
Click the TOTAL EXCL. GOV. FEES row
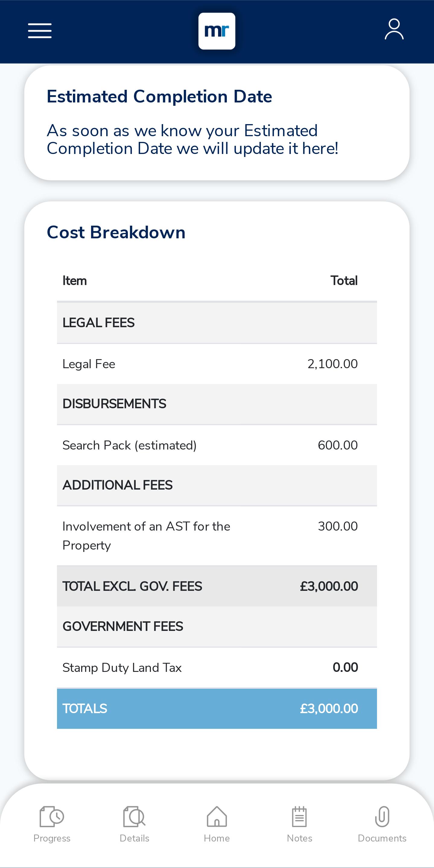coord(217,586)
